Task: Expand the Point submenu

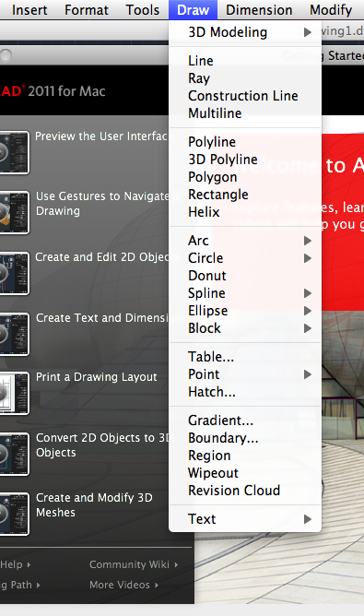Action: click(x=245, y=374)
